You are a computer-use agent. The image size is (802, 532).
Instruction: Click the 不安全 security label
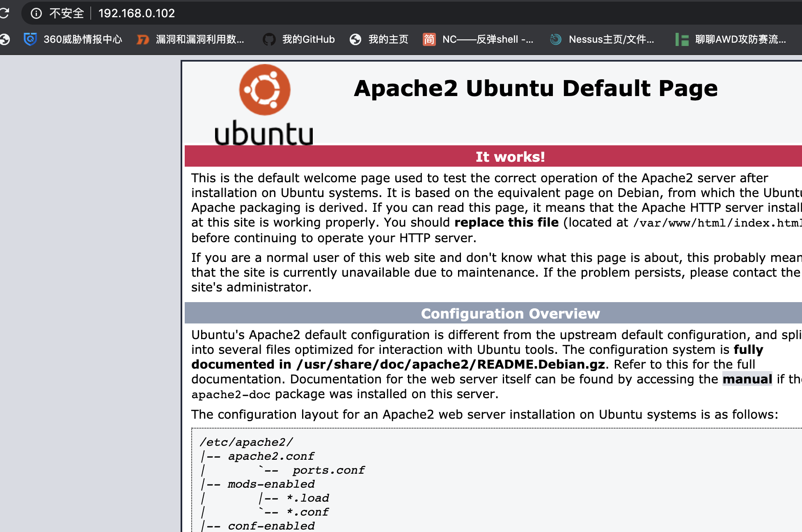pyautogui.click(x=66, y=14)
